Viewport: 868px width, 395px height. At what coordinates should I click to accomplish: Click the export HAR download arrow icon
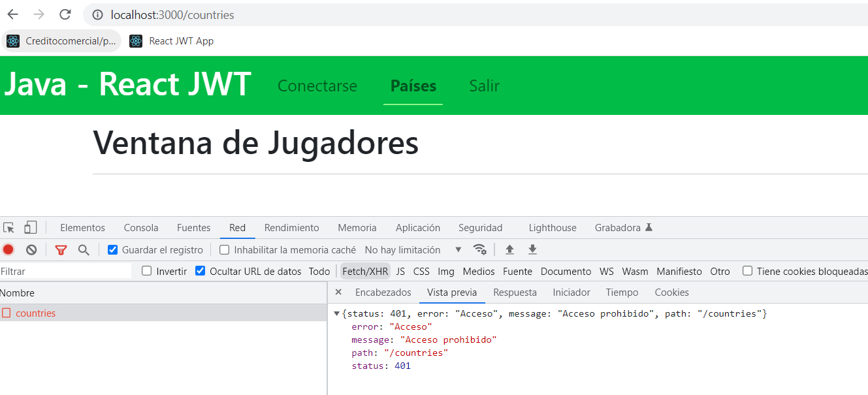533,249
